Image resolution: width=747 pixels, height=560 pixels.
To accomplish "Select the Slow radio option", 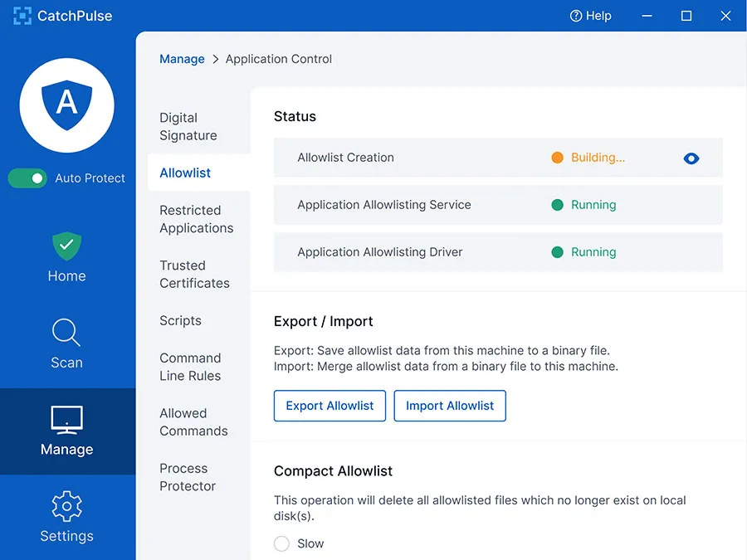I will click(281, 543).
